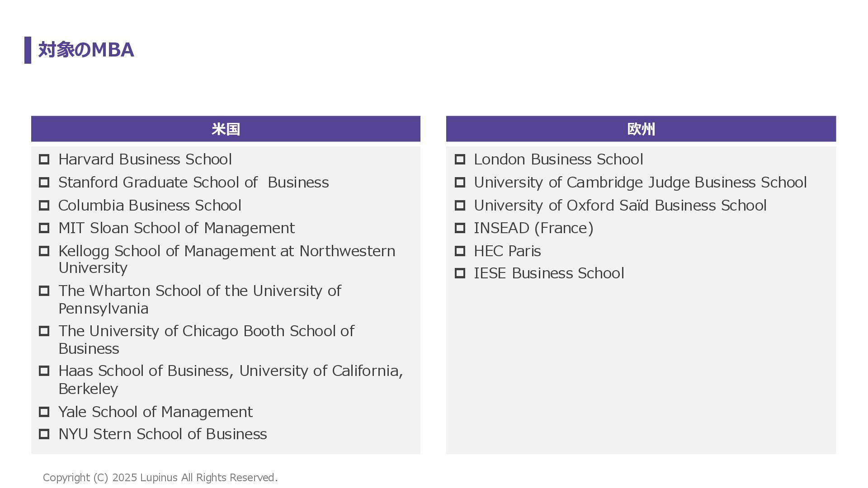Mark the MIT Sloan checkbox
868x488 pixels.
click(44, 228)
